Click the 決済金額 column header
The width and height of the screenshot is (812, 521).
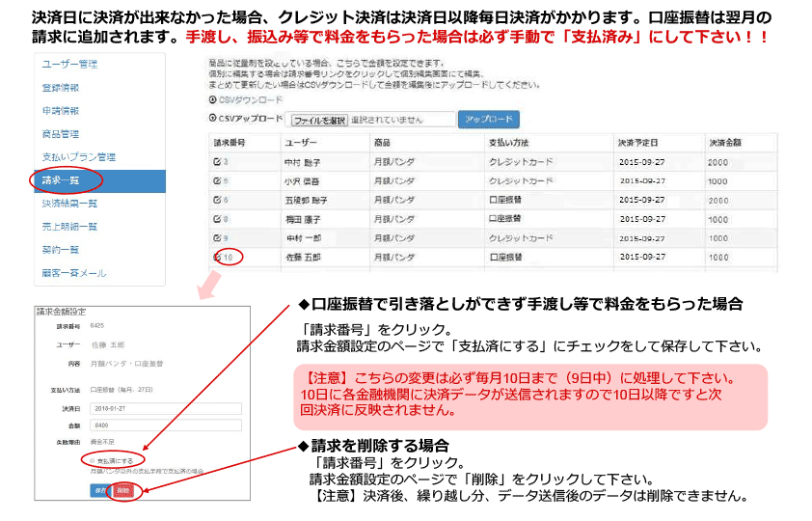[x=725, y=143]
